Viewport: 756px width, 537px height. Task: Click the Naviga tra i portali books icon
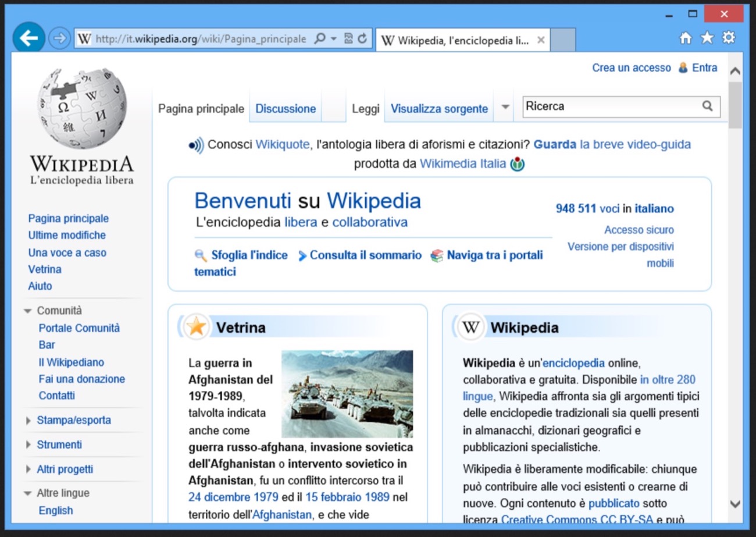[x=437, y=255]
